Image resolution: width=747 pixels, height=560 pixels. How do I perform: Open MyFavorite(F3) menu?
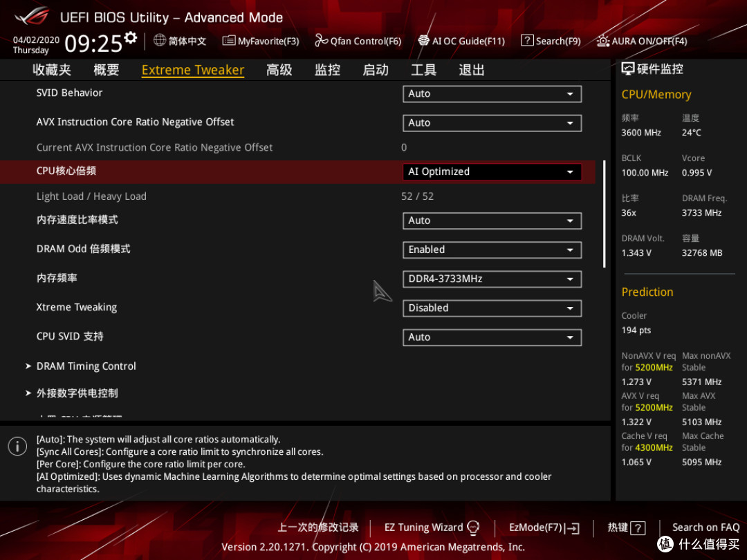click(x=261, y=41)
